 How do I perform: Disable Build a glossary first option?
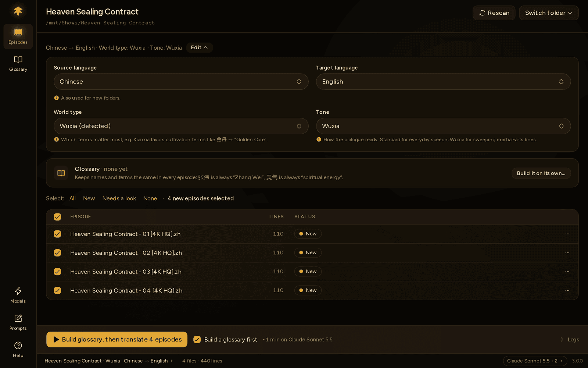click(x=197, y=340)
